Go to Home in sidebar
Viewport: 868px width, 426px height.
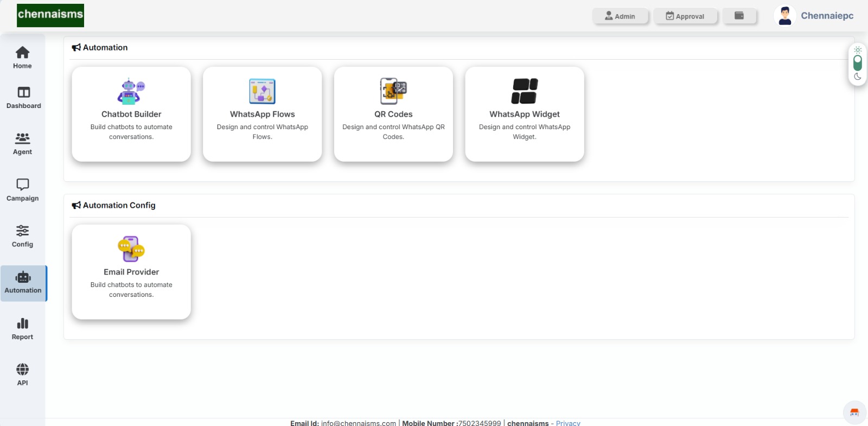tap(22, 58)
